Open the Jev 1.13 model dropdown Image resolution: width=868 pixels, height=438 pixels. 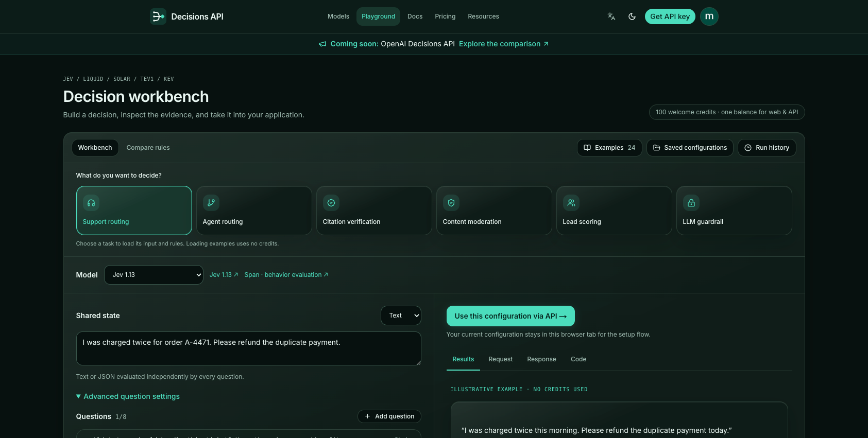pos(154,275)
